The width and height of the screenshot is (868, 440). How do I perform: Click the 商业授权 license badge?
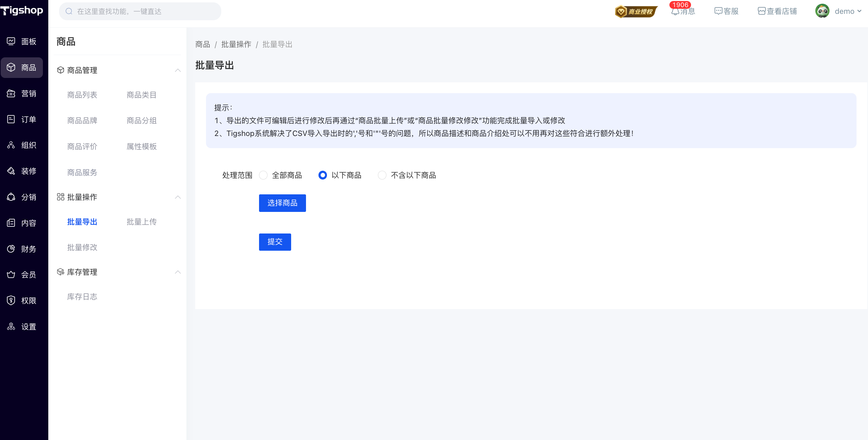(x=636, y=11)
